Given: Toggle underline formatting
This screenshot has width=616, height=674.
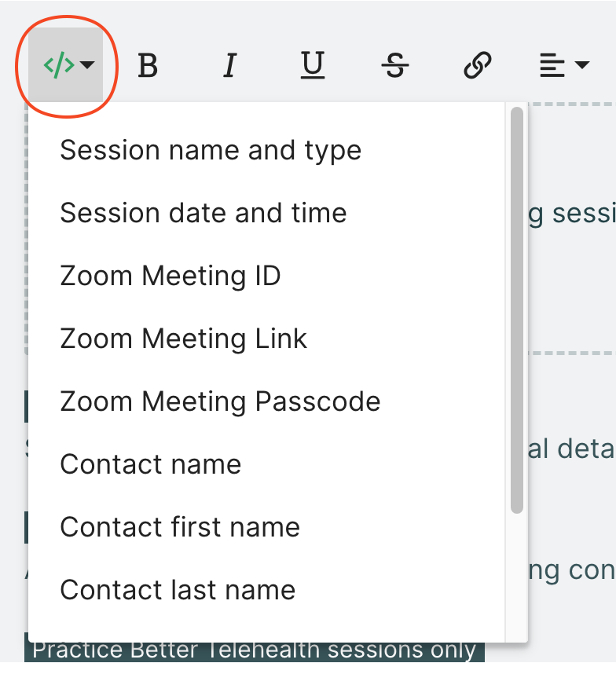Looking at the screenshot, I should pos(313,67).
